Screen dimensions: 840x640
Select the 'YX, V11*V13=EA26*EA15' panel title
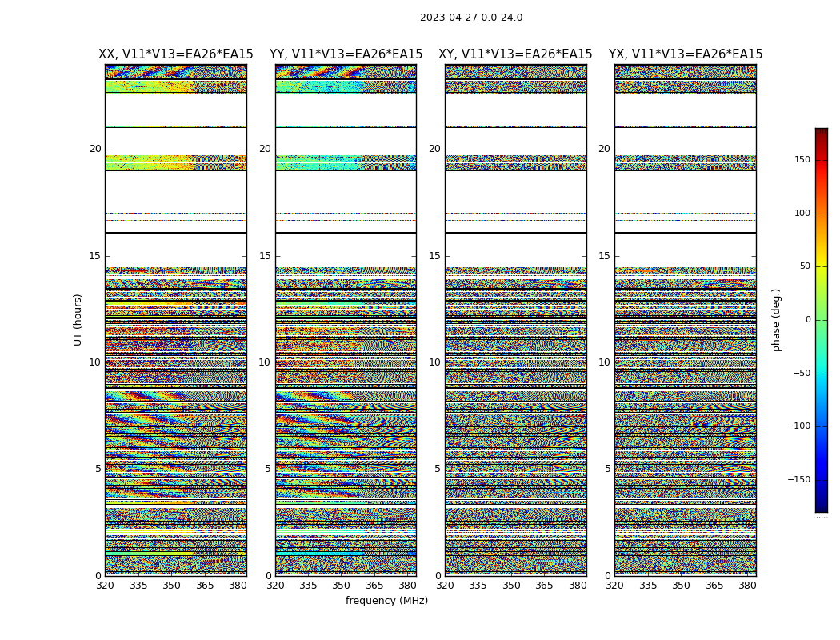[685, 54]
